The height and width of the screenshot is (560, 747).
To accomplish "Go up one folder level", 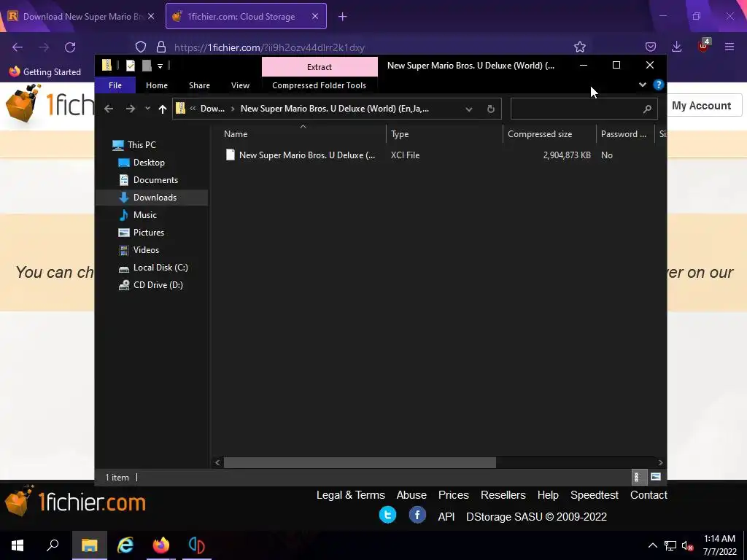I will (163, 109).
